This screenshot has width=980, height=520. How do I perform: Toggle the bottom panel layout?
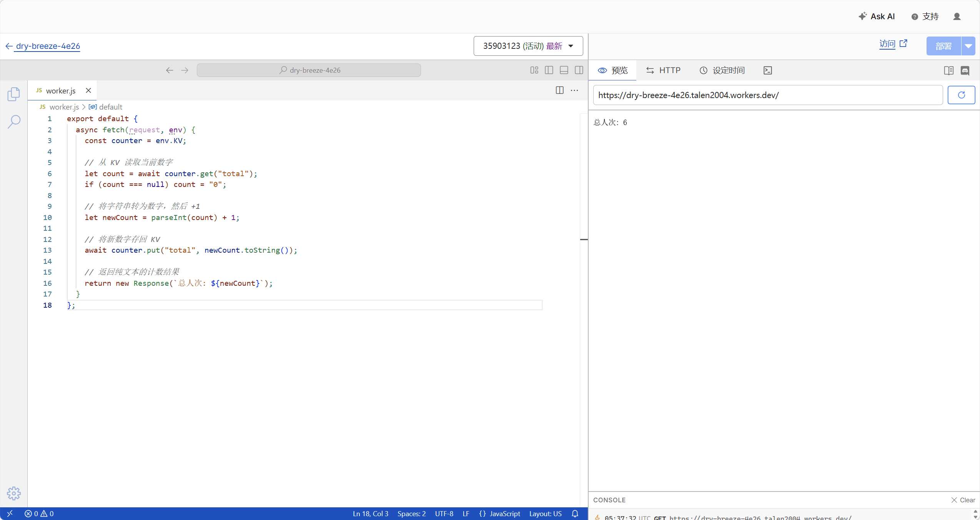click(x=564, y=70)
